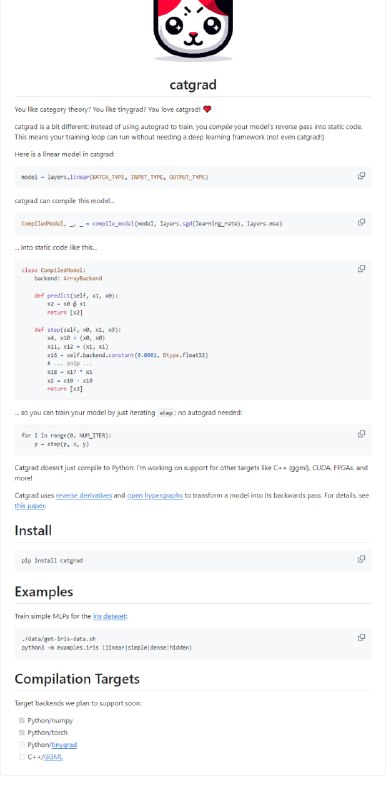
Task: Copy the pip install catgrad command
Action: [x=362, y=559]
